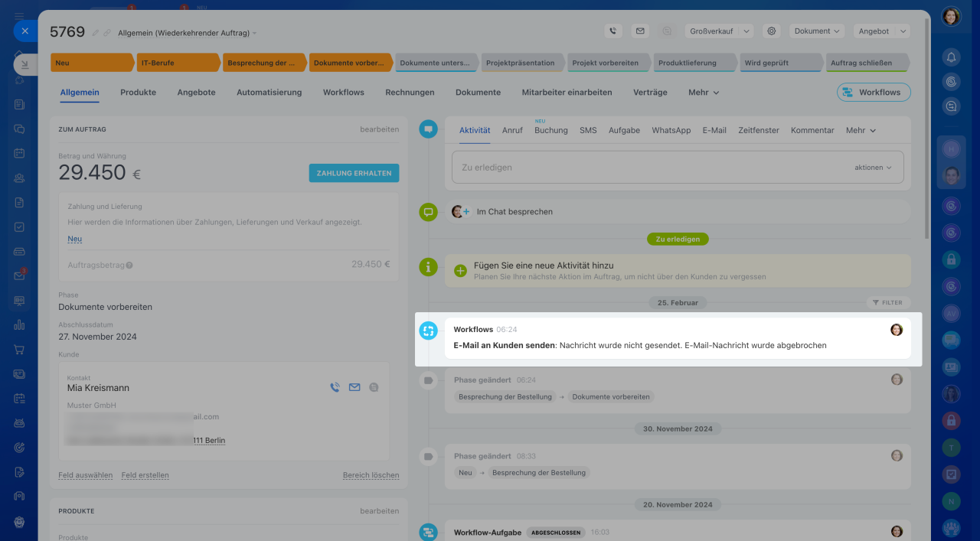Screen dimensions: 980x541
Task: Switch to the Produkte tab
Action: [x=138, y=93]
